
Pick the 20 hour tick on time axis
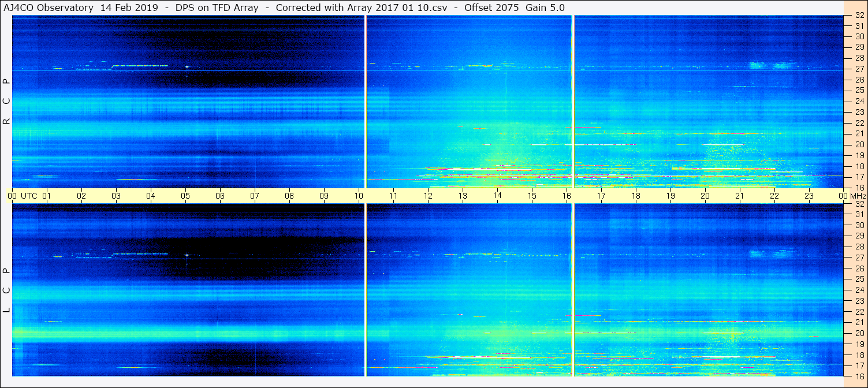click(x=705, y=196)
